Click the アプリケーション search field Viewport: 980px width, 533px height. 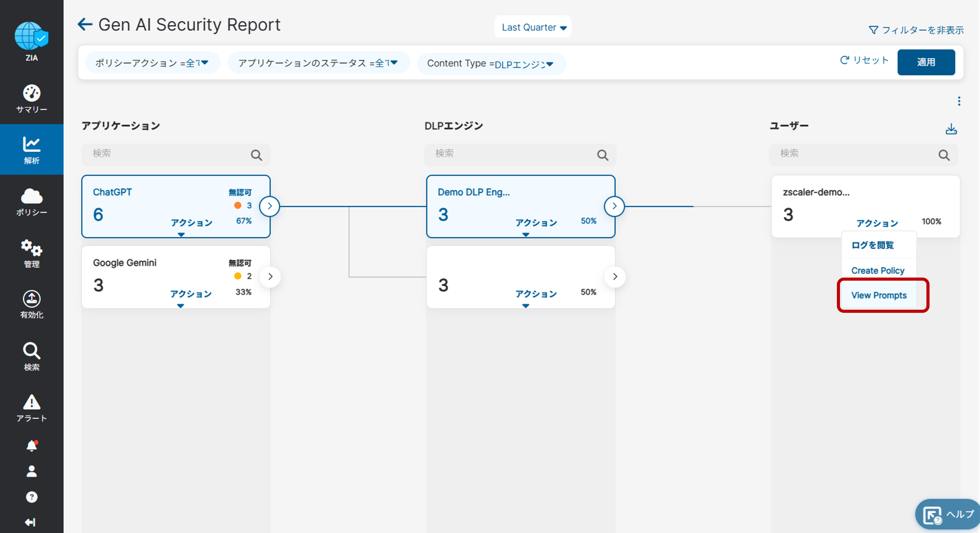[167, 154]
